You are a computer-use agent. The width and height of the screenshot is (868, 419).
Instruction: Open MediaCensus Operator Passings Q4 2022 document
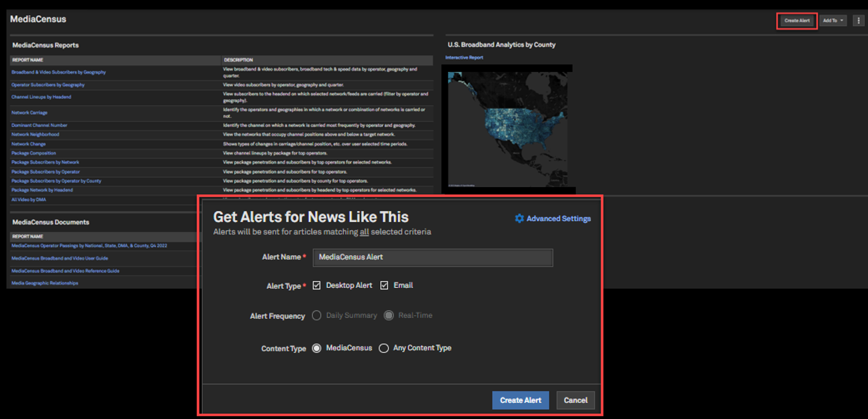point(89,246)
